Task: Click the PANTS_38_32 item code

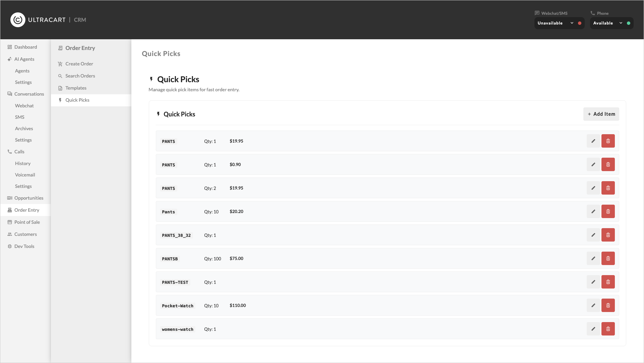Action: (x=176, y=235)
